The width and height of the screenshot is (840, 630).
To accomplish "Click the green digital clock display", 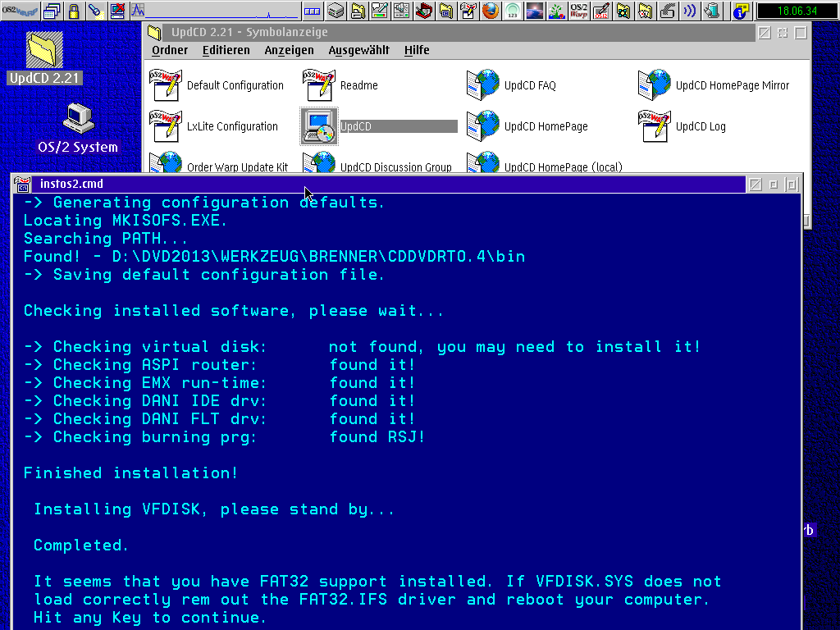I will pyautogui.click(x=797, y=11).
